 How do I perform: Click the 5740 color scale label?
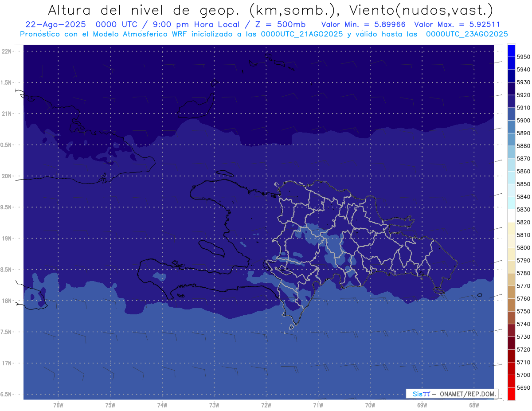pos(523,324)
